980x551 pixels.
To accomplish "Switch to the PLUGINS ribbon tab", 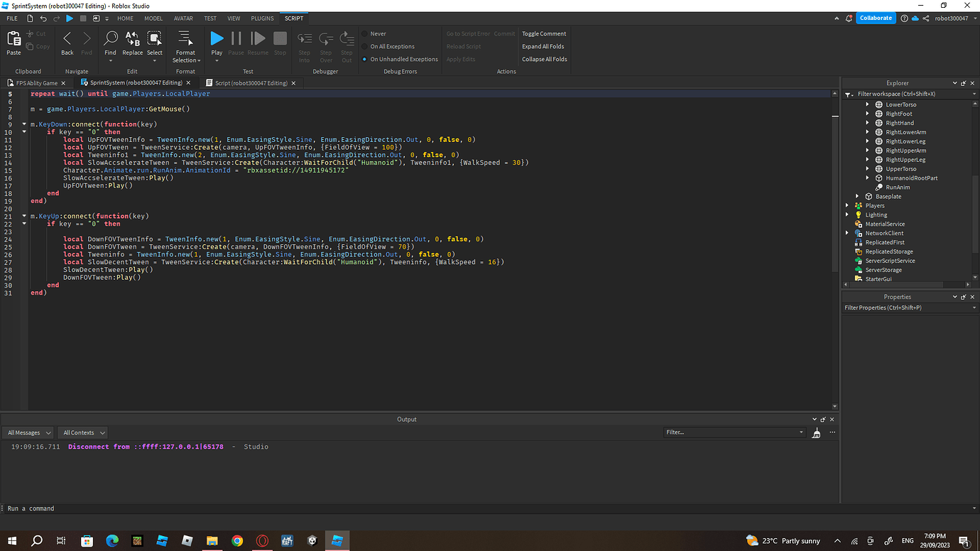I will pos(263,18).
